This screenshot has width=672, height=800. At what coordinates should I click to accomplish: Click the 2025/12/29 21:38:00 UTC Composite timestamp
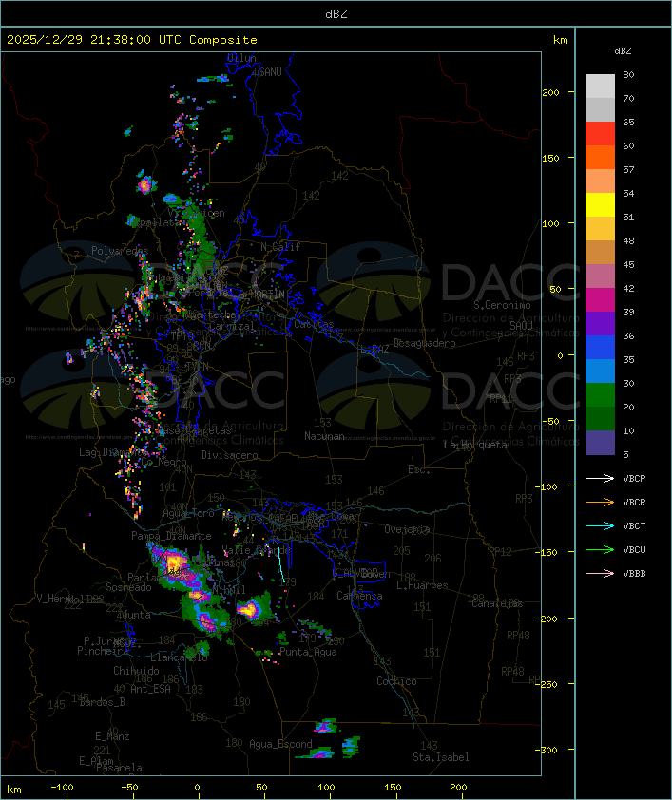(x=132, y=40)
